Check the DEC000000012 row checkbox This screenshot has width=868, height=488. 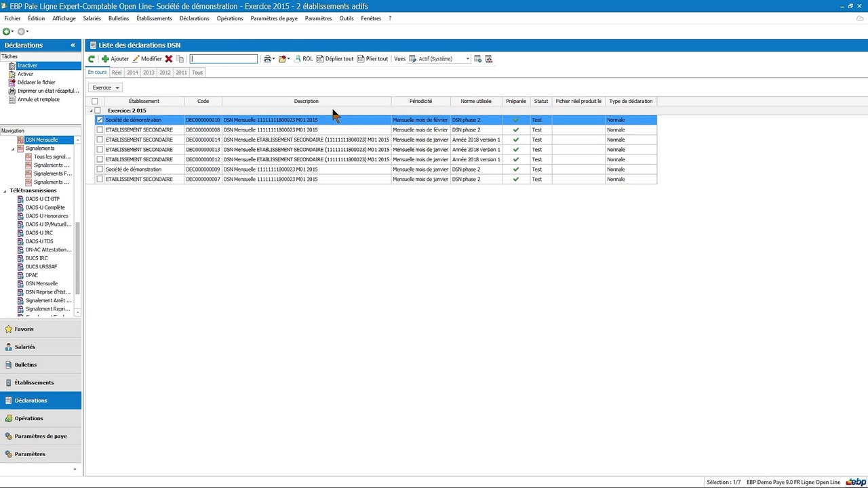click(x=100, y=159)
